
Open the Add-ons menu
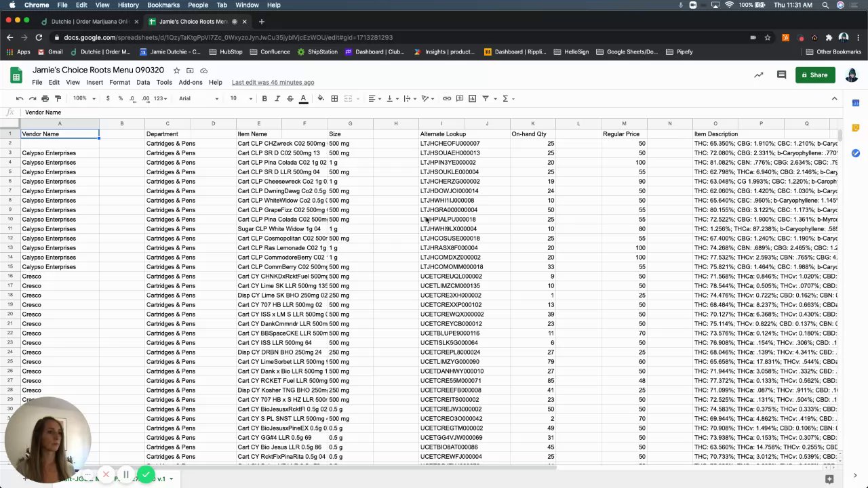click(x=191, y=82)
